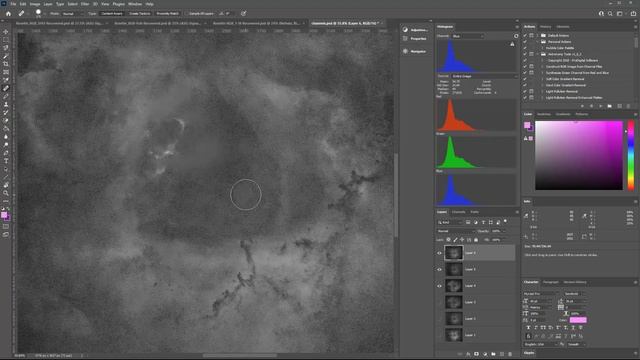
Task: Switch to Swatches tab in Color panel
Action: 544,114
